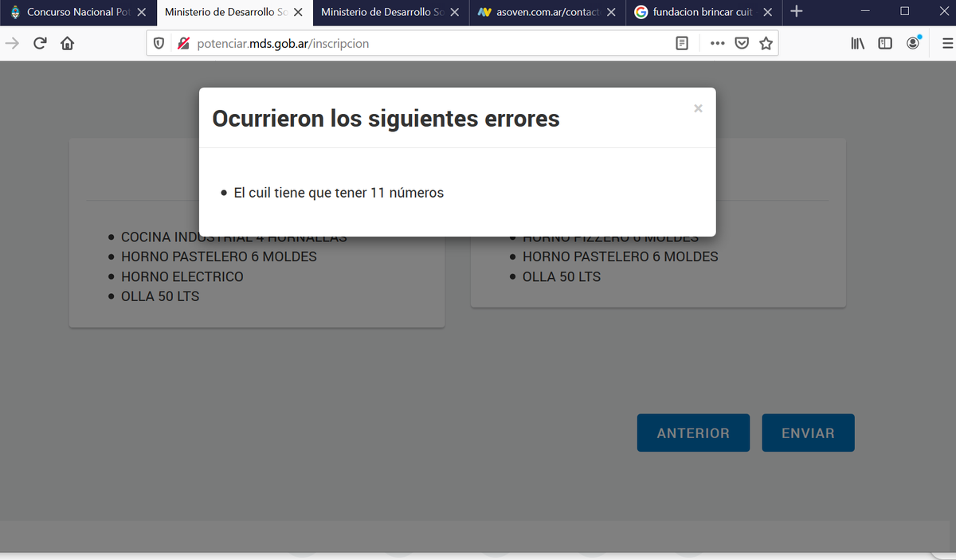
Task: Select right card's OLLA 50 LTS item
Action: click(562, 276)
